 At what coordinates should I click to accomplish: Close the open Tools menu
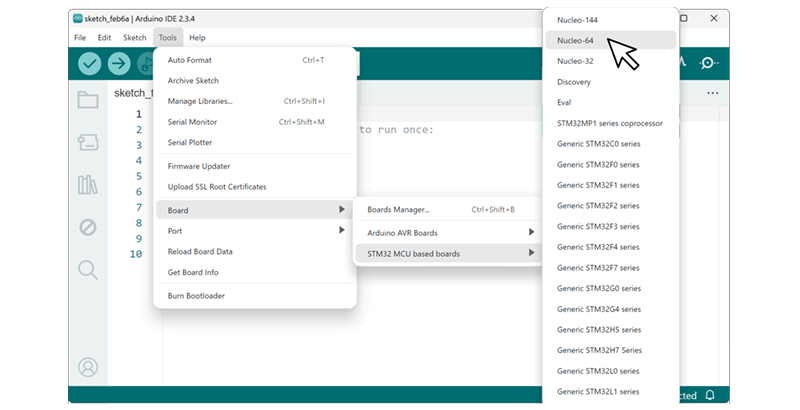[167, 38]
